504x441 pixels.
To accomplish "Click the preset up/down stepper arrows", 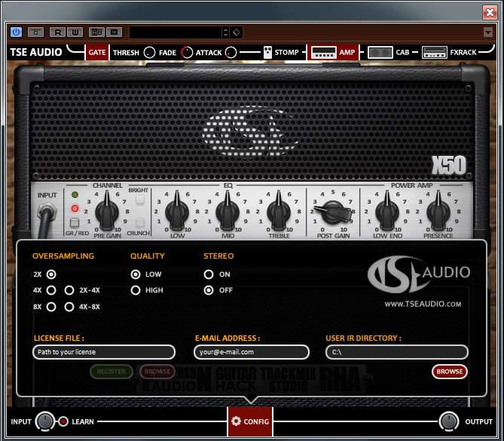I will pos(226,32).
